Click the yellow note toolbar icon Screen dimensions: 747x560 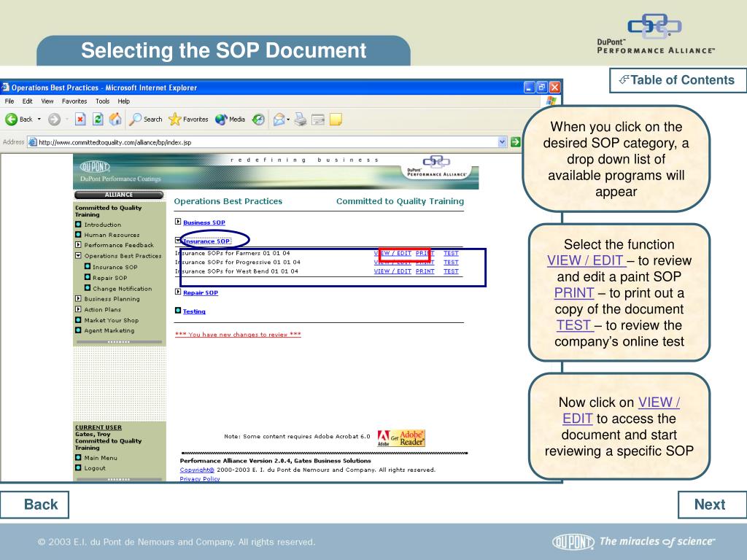336,120
